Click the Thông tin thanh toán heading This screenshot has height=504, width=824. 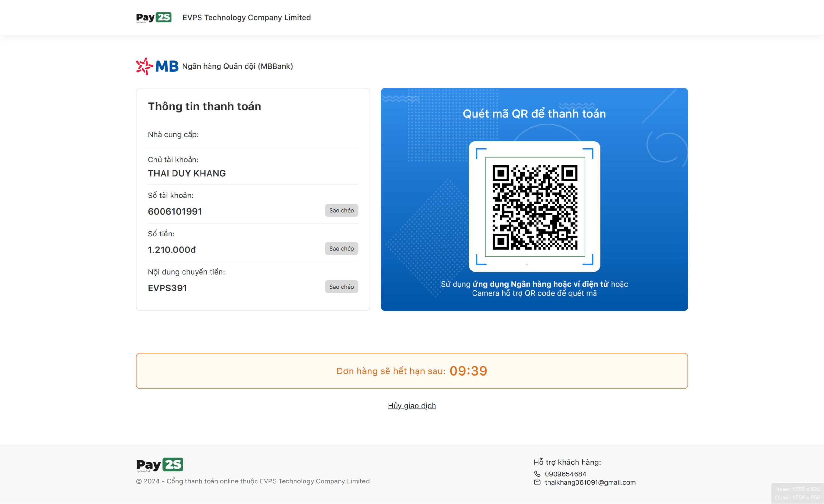[x=204, y=106]
